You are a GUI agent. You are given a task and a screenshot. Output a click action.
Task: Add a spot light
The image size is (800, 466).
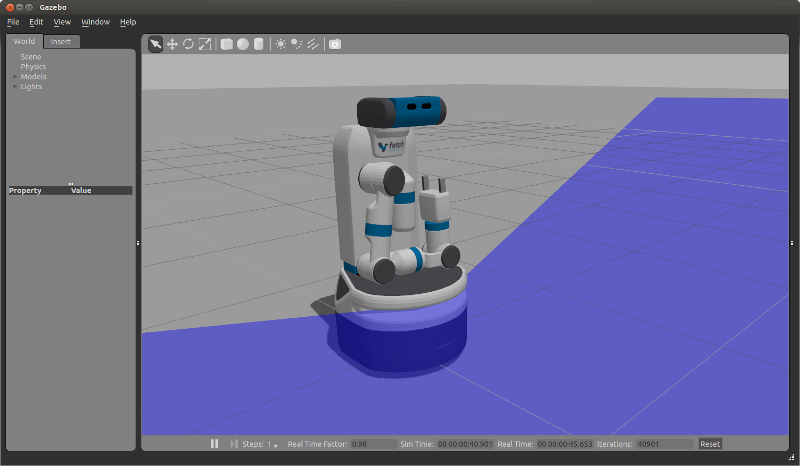tap(296, 44)
